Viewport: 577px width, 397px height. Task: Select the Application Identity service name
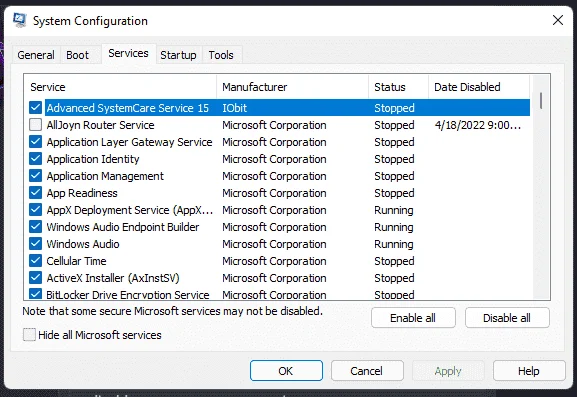93,159
